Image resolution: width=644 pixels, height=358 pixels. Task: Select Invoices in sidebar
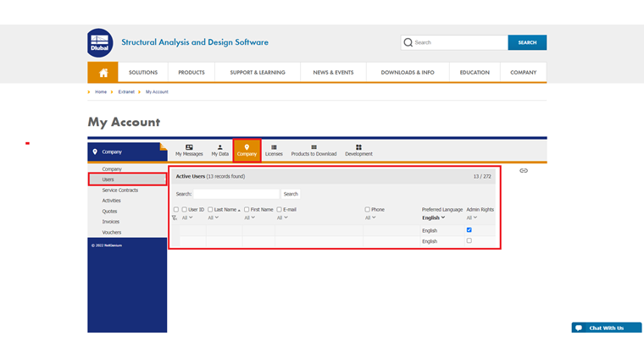click(111, 222)
